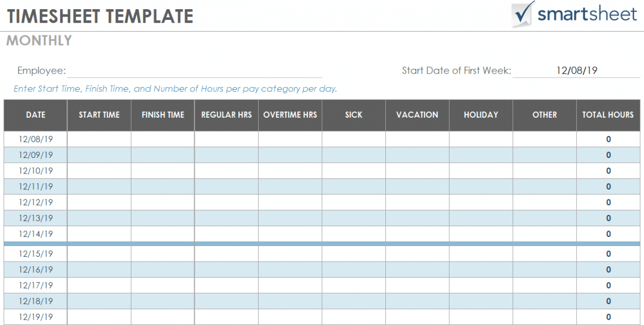This screenshot has width=644, height=325.
Task: Click the VACATION column header
Action: click(417, 115)
